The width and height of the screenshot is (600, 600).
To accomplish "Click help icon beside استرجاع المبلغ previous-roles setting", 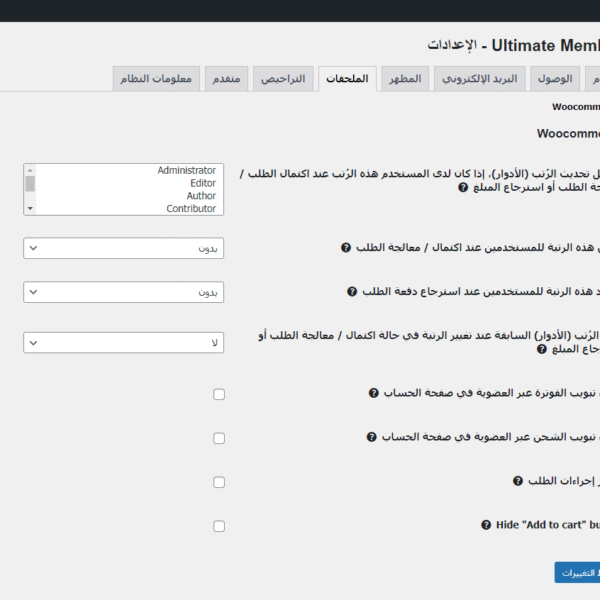I will pos(542,349).
